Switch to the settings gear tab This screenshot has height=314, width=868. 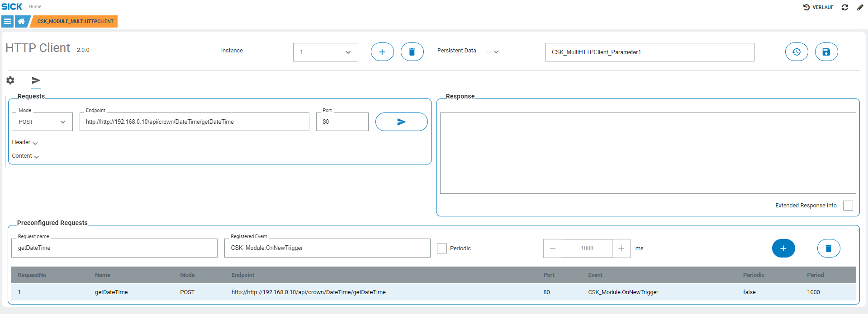click(x=10, y=80)
